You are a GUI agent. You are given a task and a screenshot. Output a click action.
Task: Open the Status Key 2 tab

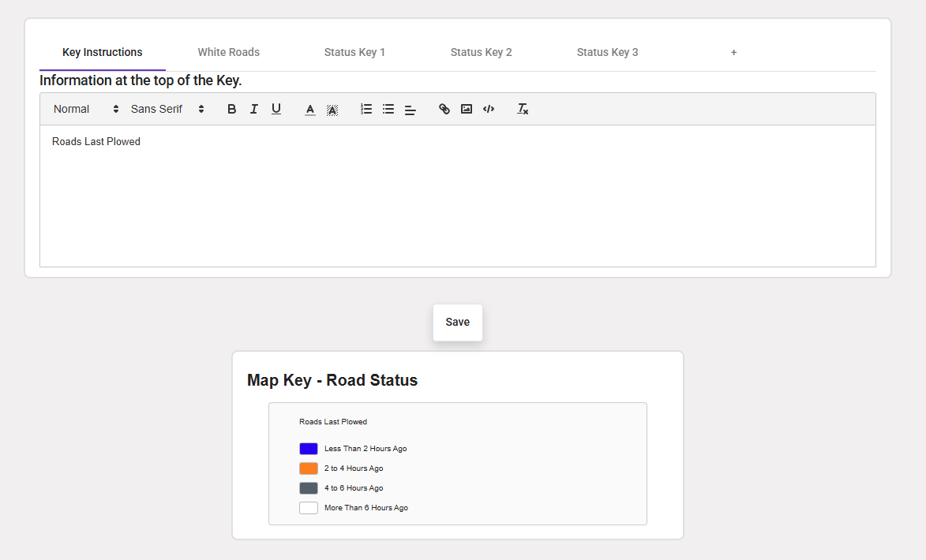coord(482,53)
